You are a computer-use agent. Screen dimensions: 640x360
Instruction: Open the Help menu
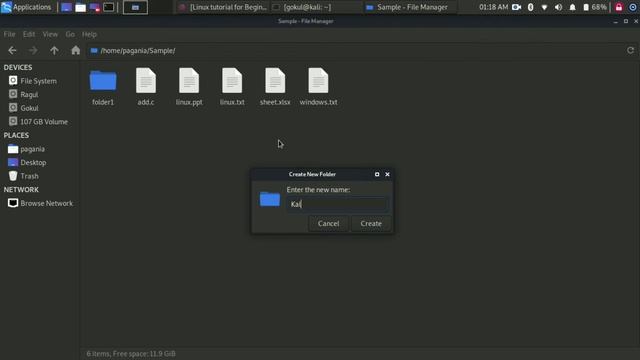89,34
